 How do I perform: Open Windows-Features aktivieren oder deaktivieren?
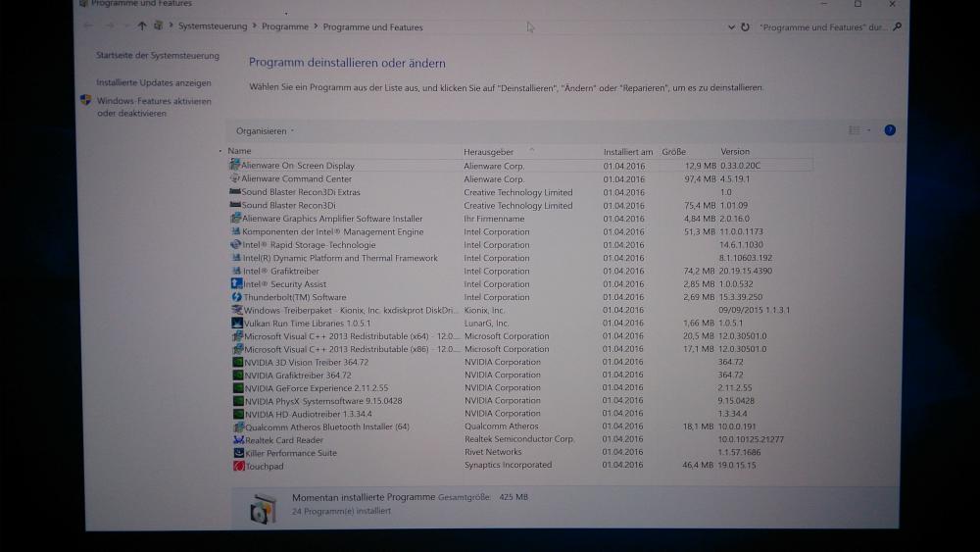[154, 107]
